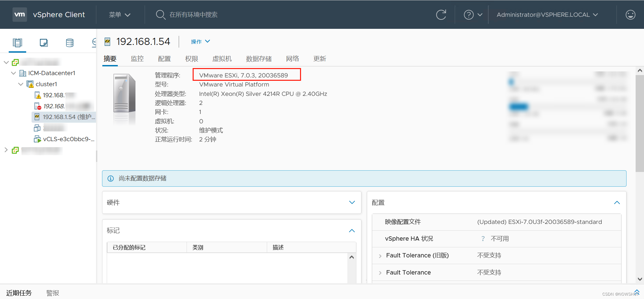Select host 192.168.1.54 in tree

69,117
